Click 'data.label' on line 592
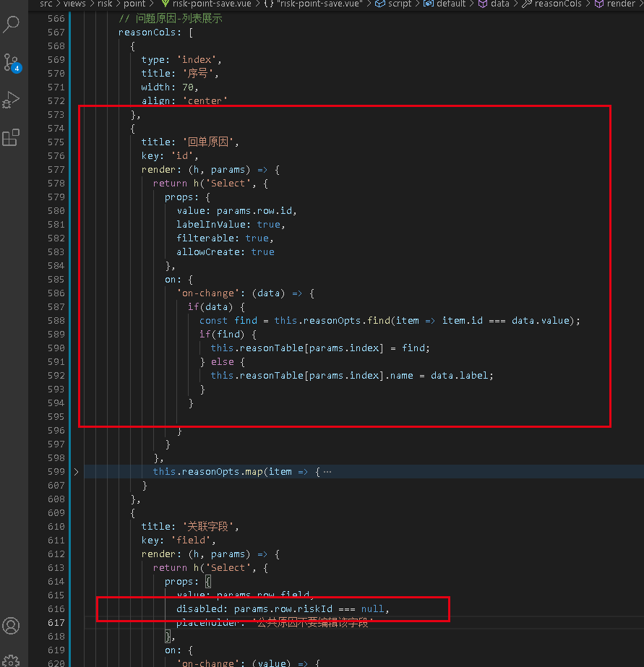Viewport: 644px width, 667px height. pos(460,376)
